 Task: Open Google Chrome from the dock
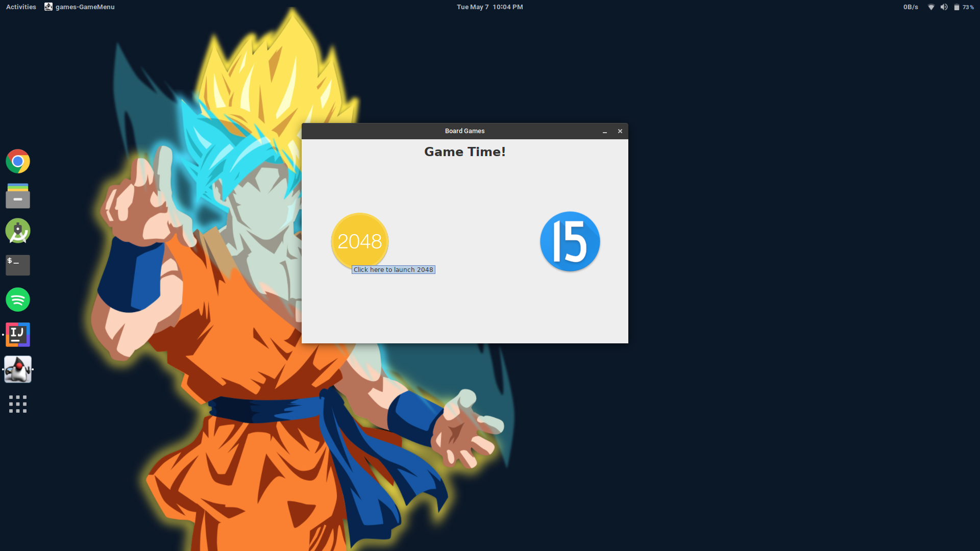point(18,162)
